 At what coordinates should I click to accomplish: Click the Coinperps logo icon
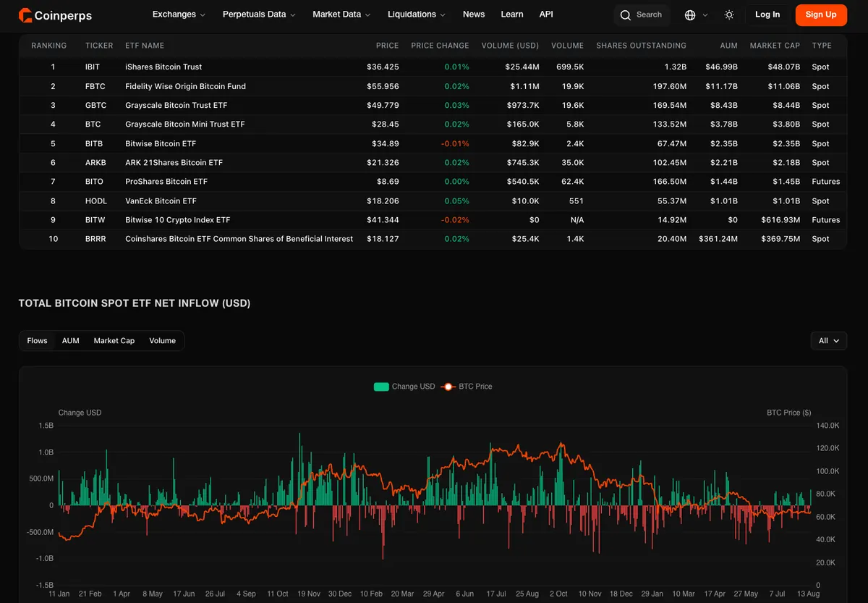coord(25,14)
